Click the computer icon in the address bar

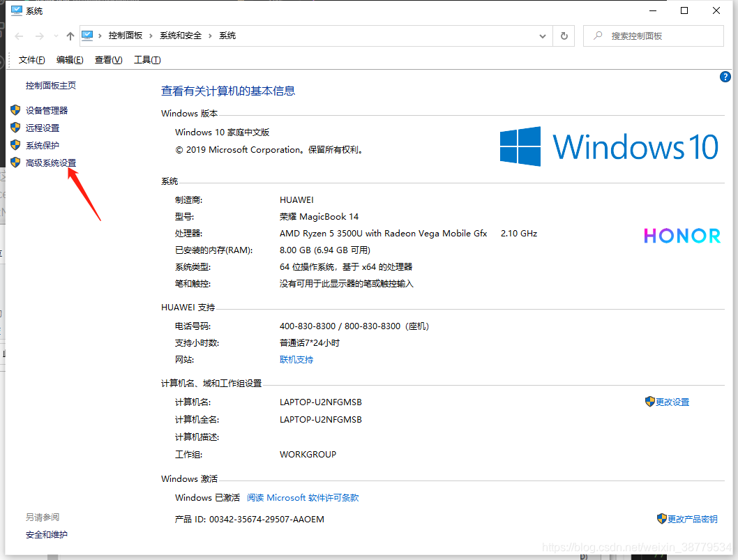87,36
